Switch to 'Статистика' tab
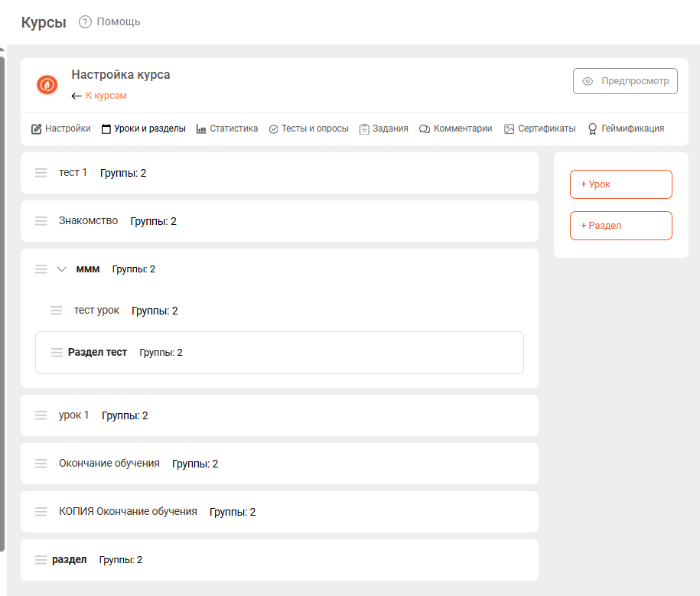This screenshot has width=700, height=596. pyautogui.click(x=227, y=129)
